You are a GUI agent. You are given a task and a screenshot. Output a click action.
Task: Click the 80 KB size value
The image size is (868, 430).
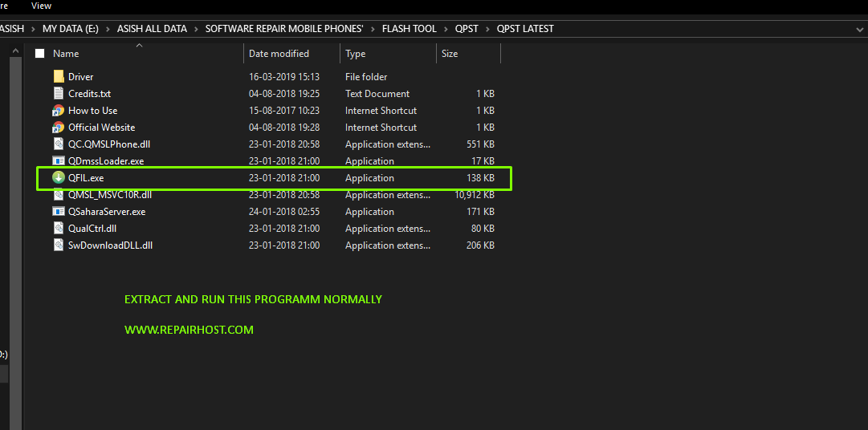click(x=483, y=228)
